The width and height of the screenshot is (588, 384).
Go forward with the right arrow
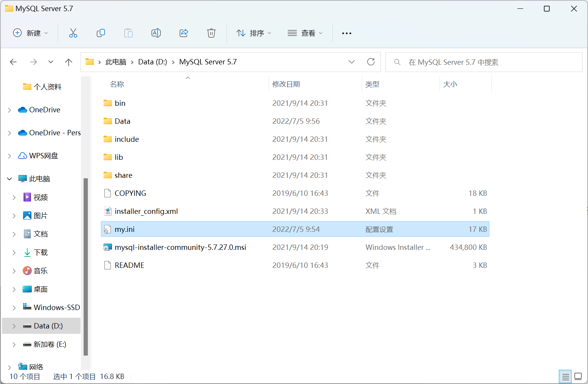pyautogui.click(x=34, y=62)
